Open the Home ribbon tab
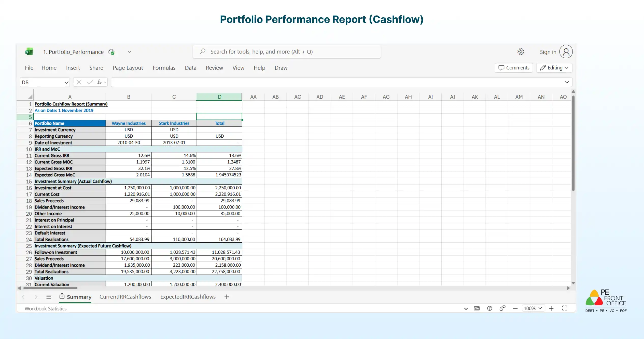The height and width of the screenshot is (339, 644). click(x=49, y=68)
